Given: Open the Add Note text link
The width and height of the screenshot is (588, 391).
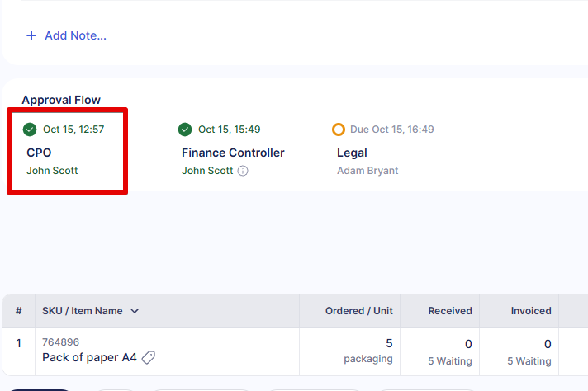Looking at the screenshot, I should click(75, 35).
